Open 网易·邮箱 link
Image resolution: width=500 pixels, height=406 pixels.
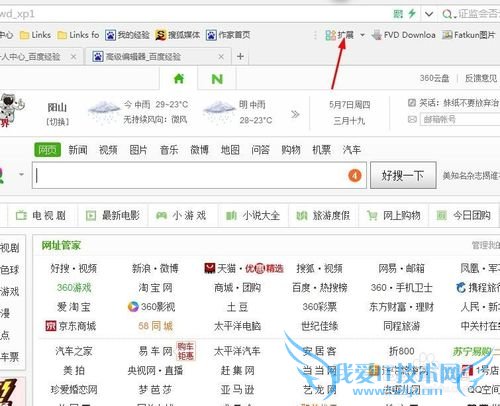pyautogui.click(x=401, y=268)
